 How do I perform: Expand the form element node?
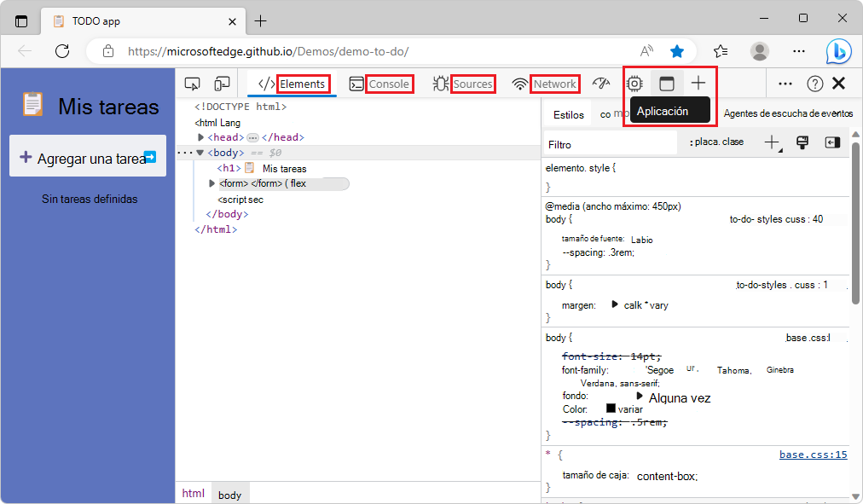(x=211, y=183)
